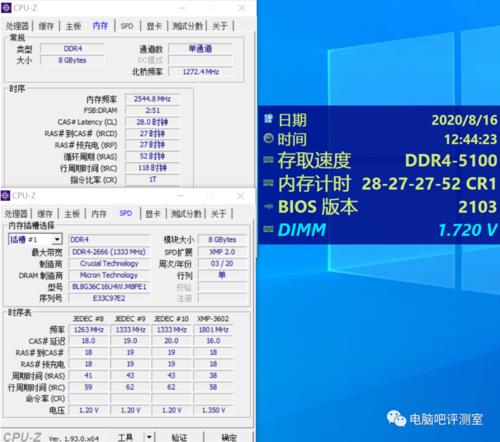500x442 pixels.
Task: Click the DDR4-5100 speed readout
Action: click(x=451, y=160)
